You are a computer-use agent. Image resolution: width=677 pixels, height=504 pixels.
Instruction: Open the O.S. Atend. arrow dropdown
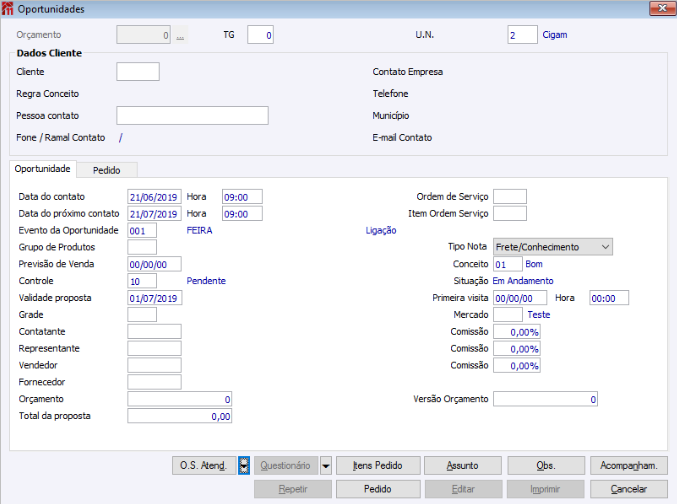tap(244, 466)
